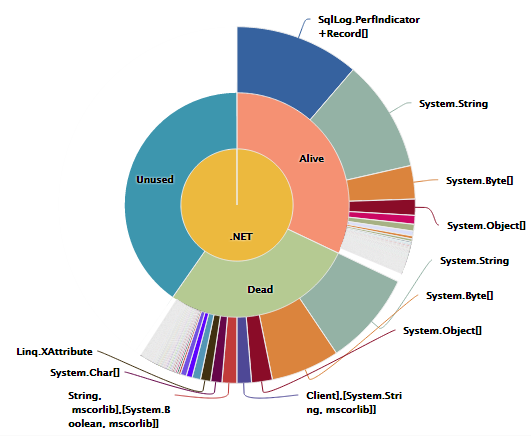Click the magenta slice below System.Object[] under Alive
The height and width of the screenshot is (436, 531).
[x=382, y=217]
